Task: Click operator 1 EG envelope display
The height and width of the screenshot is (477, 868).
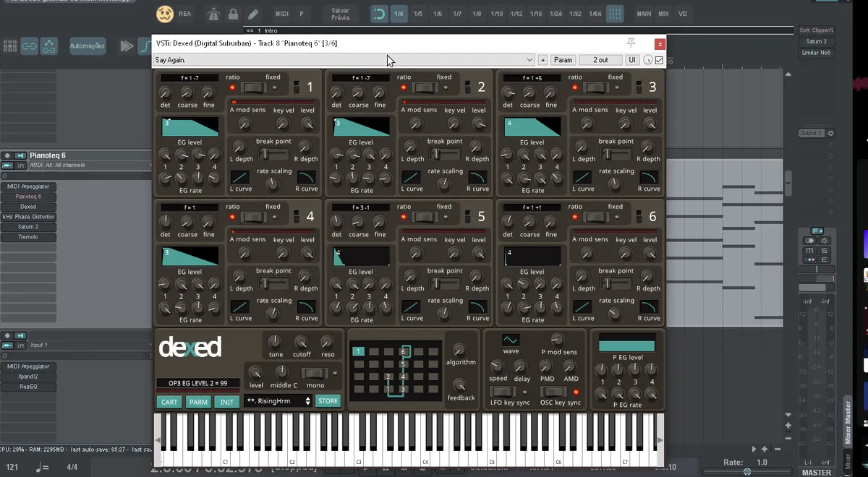Action: pyautogui.click(x=190, y=127)
